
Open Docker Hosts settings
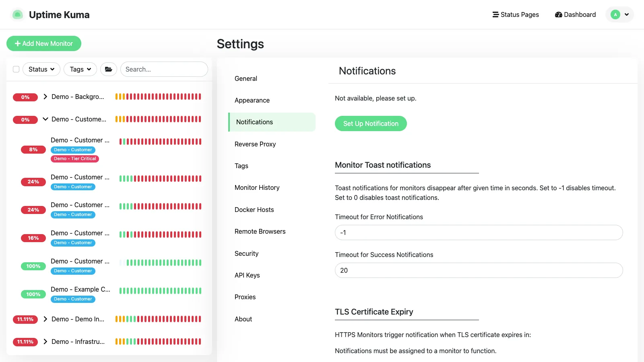pyautogui.click(x=272, y=210)
